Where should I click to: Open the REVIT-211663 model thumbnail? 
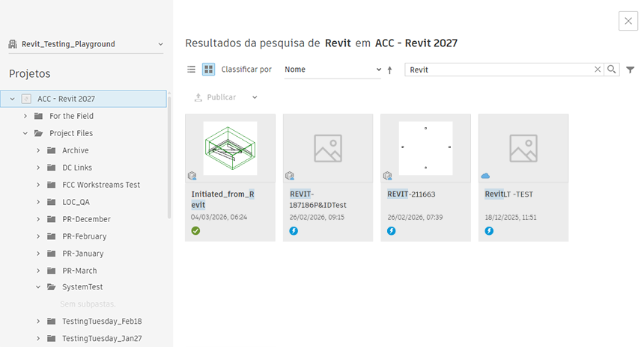click(x=426, y=148)
